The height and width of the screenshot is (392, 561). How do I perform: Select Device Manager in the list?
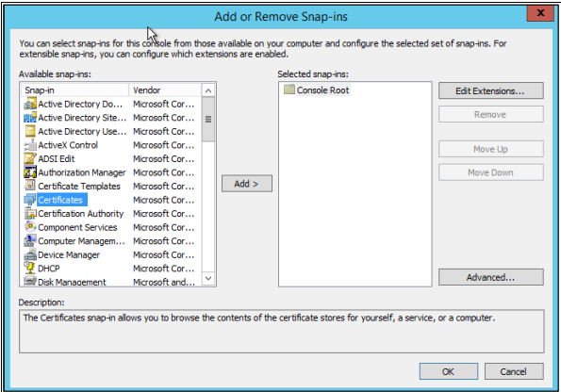point(69,254)
